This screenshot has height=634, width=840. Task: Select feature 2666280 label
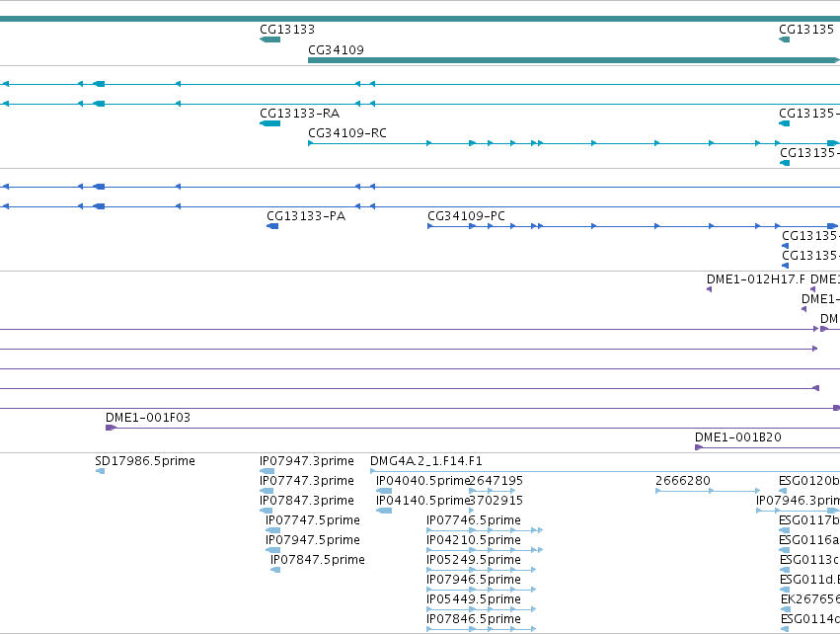coord(683,481)
